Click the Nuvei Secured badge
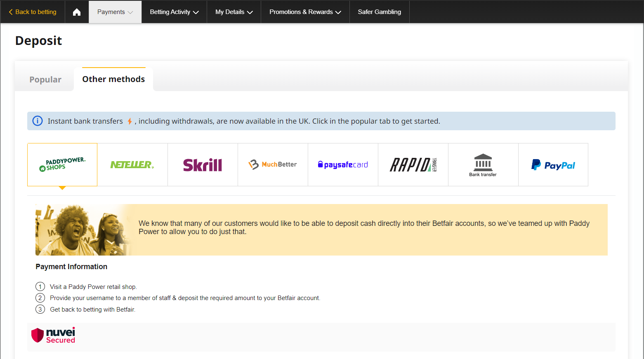The image size is (644, 359). pyautogui.click(x=53, y=336)
